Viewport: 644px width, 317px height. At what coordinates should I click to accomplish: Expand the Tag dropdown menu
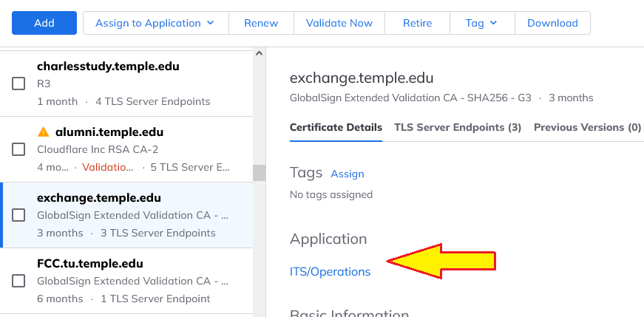482,23
